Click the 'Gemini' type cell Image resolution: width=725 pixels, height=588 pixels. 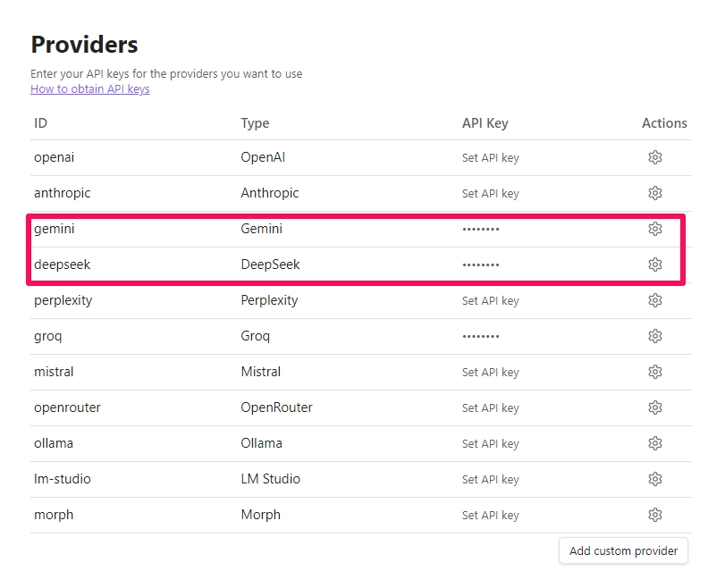coord(262,229)
